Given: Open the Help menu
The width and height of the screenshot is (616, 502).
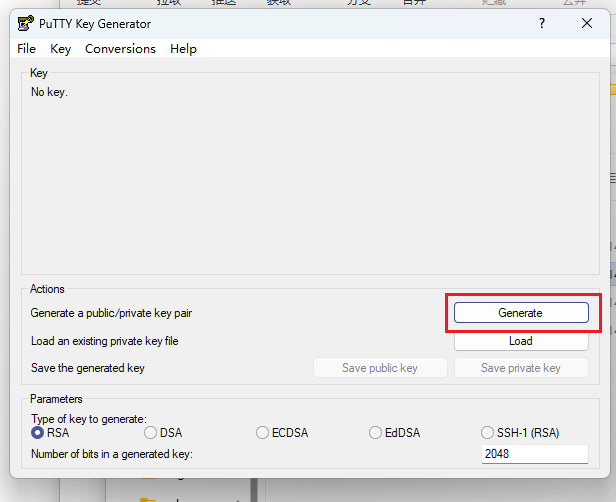Looking at the screenshot, I should [183, 48].
